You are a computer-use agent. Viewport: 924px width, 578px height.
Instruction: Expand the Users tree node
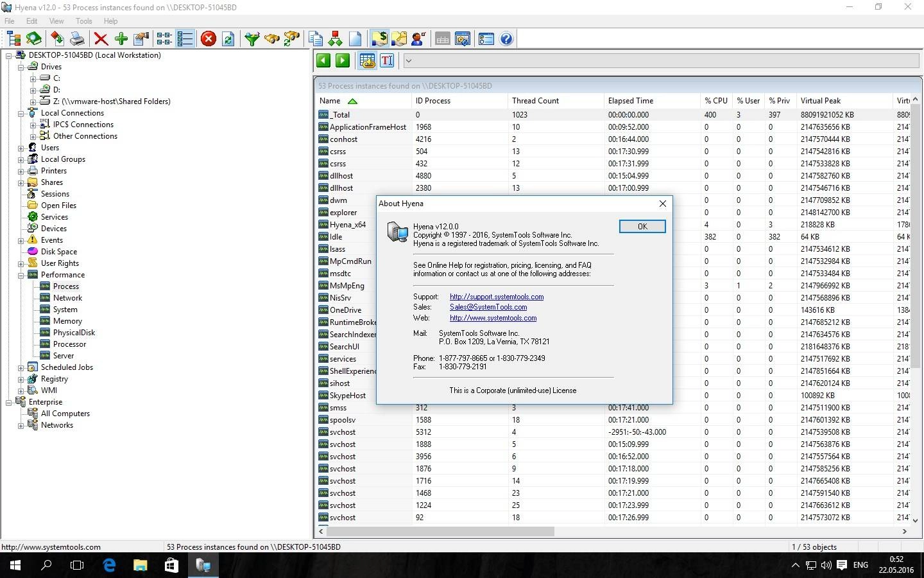pyautogui.click(x=21, y=148)
